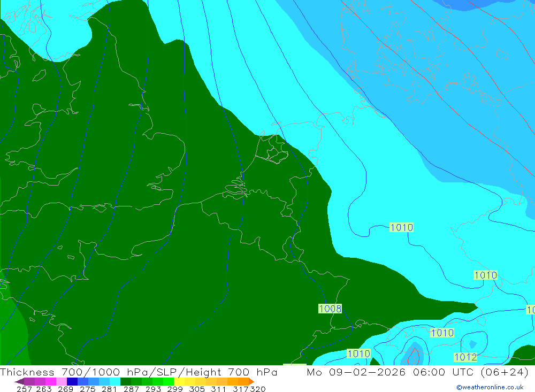Viewport: 535px width, 392px height.
Task: Select the bright lime green legend swatch
Action: (169, 381)
